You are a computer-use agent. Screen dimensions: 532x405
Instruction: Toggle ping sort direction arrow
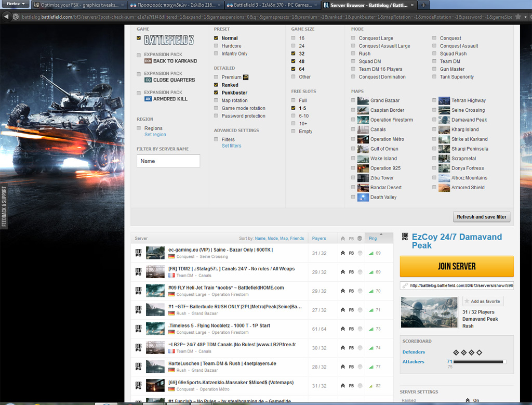(381, 234)
